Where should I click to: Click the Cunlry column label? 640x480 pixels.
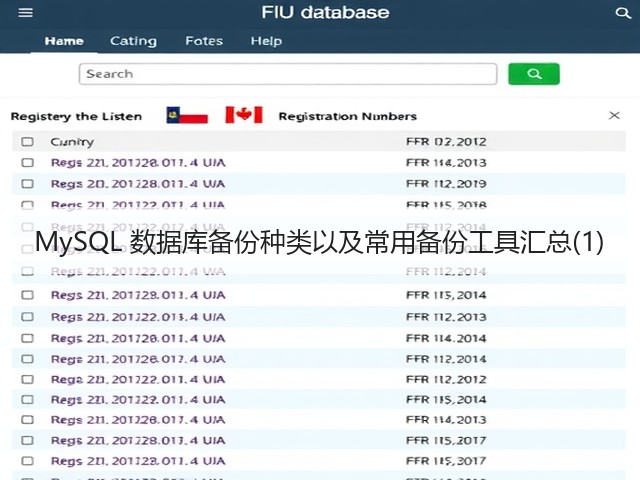pos(72,142)
